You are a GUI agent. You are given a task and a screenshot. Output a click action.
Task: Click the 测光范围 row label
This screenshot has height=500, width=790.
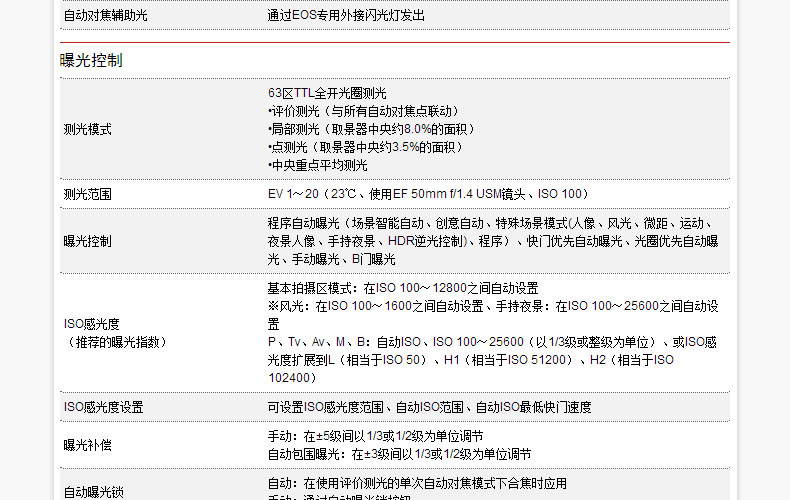pos(87,193)
